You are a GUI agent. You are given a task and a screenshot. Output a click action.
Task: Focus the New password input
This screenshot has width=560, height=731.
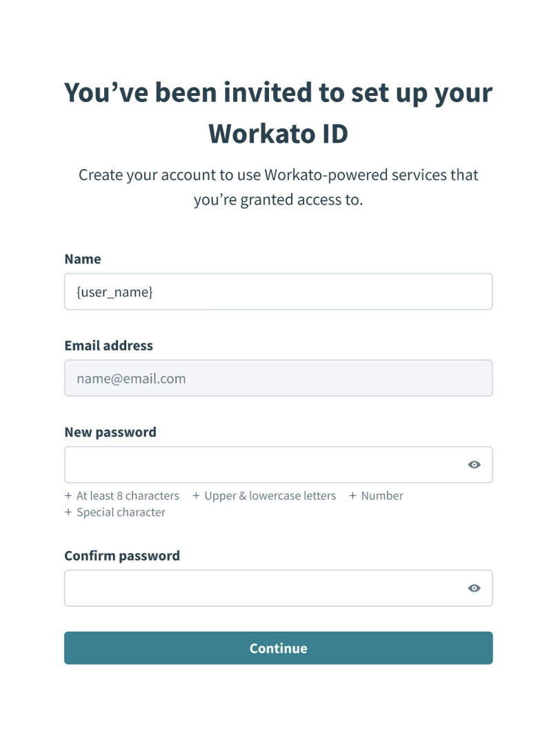point(262,464)
